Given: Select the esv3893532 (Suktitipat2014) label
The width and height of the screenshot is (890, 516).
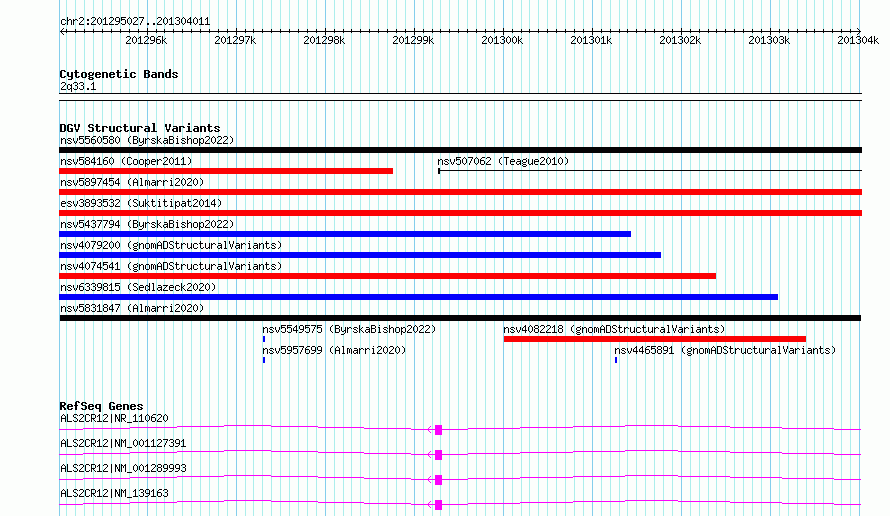Looking at the screenshot, I should (x=141, y=203).
